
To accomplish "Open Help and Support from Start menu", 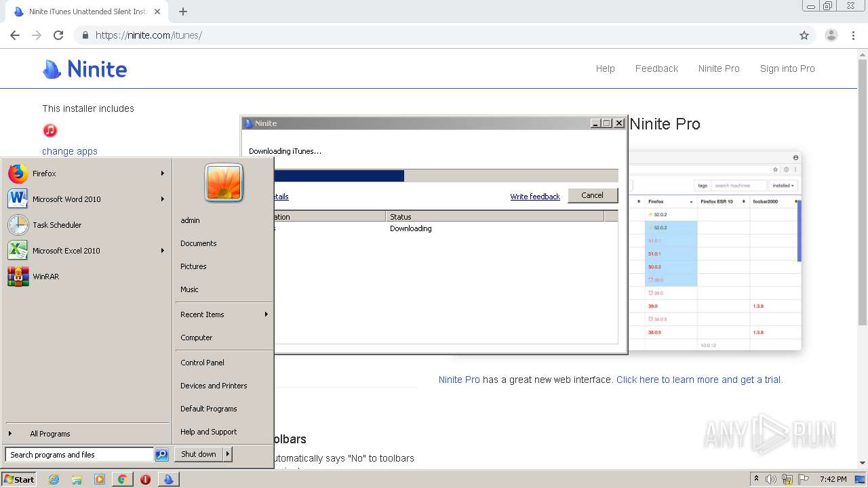I will point(209,432).
